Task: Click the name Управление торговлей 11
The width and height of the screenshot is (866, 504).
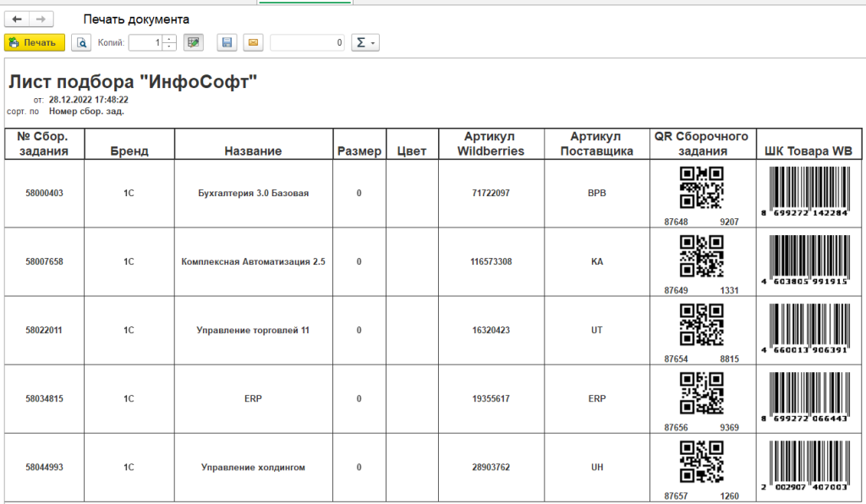Action: point(253,330)
